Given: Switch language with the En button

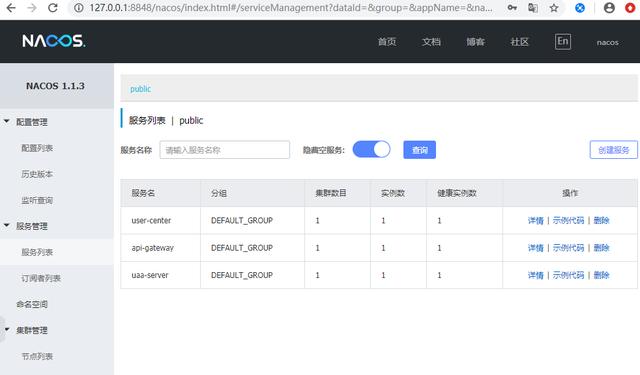Looking at the screenshot, I should (562, 41).
